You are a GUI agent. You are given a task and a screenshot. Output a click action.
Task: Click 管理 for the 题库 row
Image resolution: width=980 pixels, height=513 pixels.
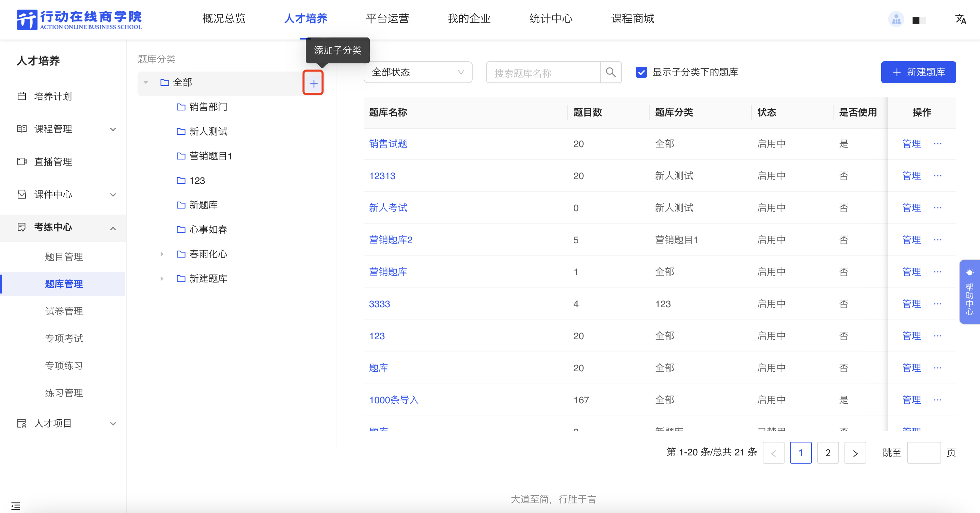click(912, 368)
